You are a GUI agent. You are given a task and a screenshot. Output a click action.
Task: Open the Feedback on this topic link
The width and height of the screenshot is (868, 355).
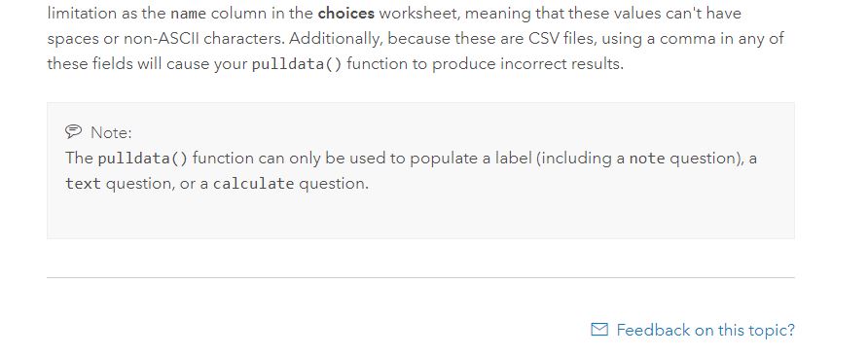pos(705,330)
